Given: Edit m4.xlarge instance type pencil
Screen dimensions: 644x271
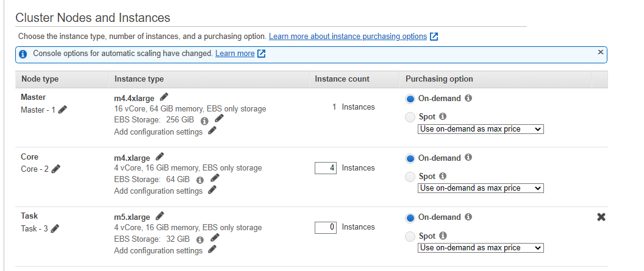Looking at the screenshot, I should point(160,157).
